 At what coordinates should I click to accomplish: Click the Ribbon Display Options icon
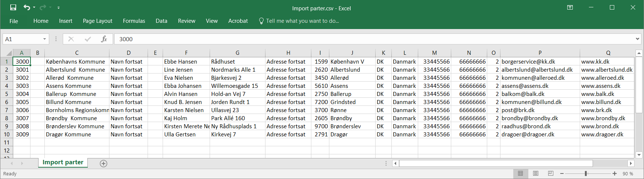tap(570, 7)
